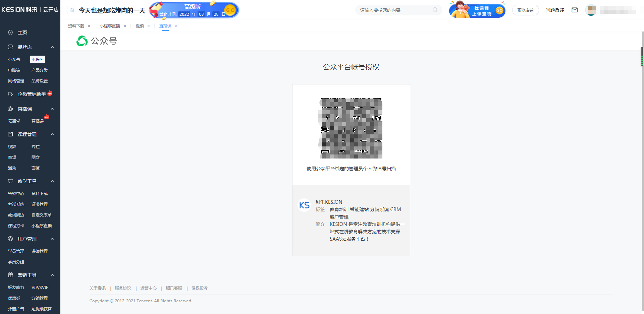This screenshot has height=314, width=644.
Task: Open the 运营中心 footer link
Action: (x=148, y=288)
